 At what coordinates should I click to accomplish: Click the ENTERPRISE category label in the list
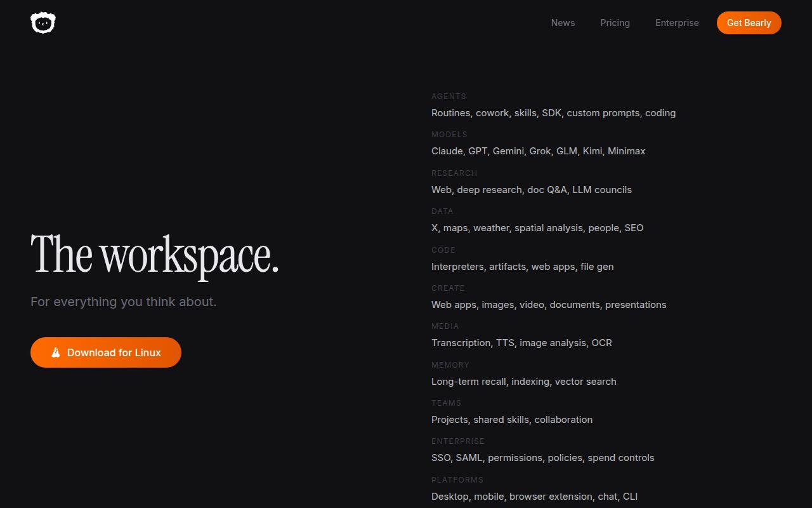tap(457, 441)
